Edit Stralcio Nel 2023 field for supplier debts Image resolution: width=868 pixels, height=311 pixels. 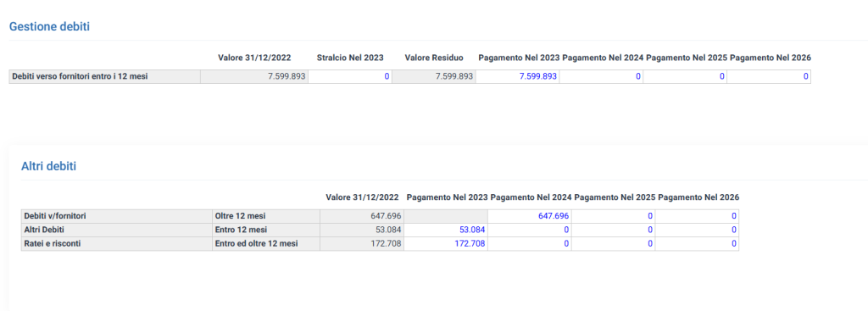[x=350, y=77]
